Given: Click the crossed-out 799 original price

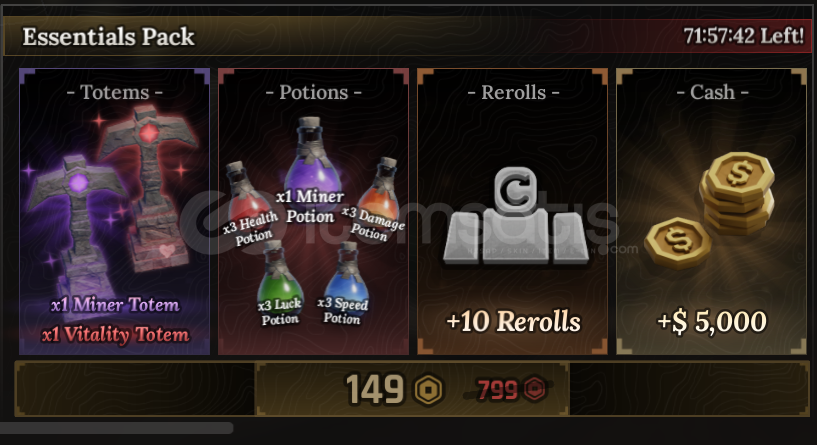Looking at the screenshot, I should (x=497, y=389).
